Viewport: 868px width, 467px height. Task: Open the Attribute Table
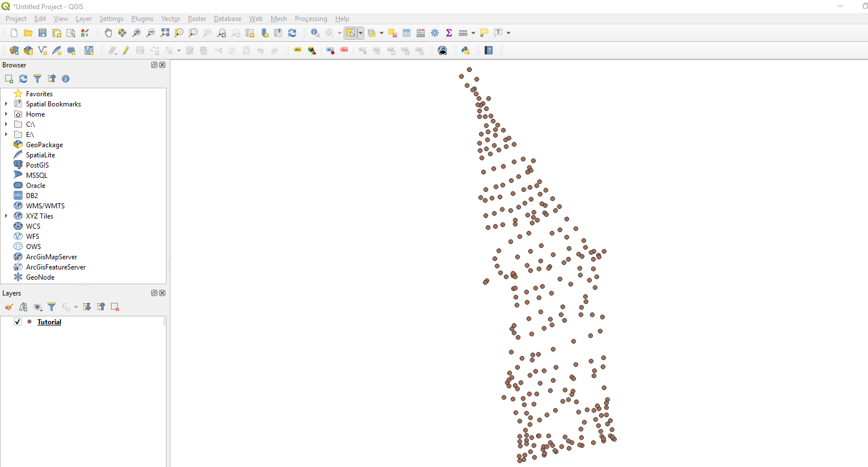(407, 33)
